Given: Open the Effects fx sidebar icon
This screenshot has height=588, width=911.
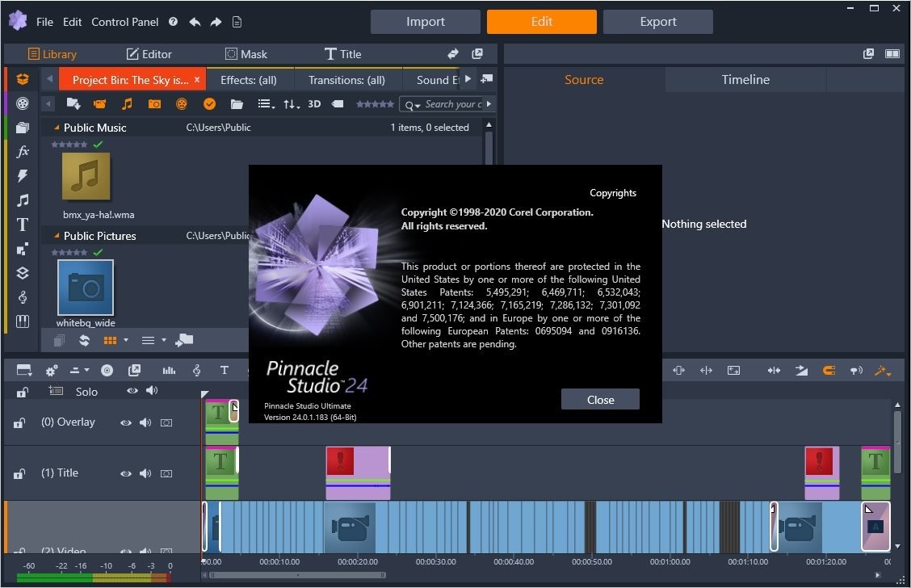Looking at the screenshot, I should (x=23, y=152).
